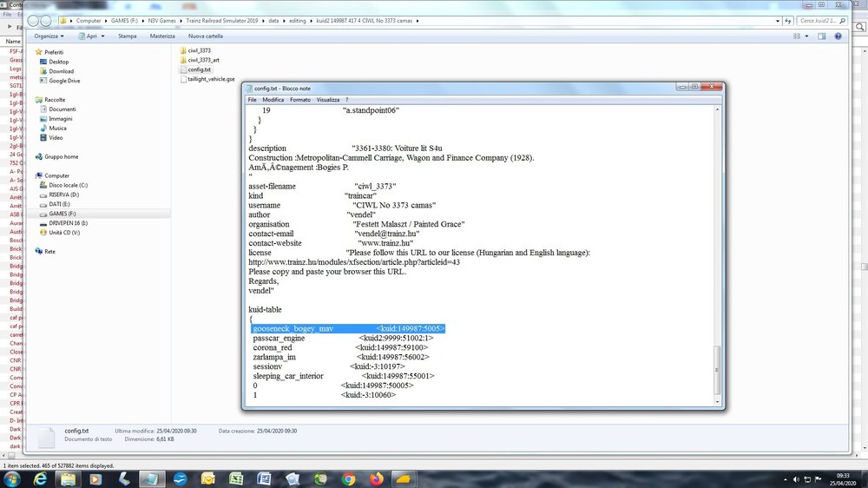Click the address bar refresh button
Viewport: 868px width, 488px height.
pos(788,21)
